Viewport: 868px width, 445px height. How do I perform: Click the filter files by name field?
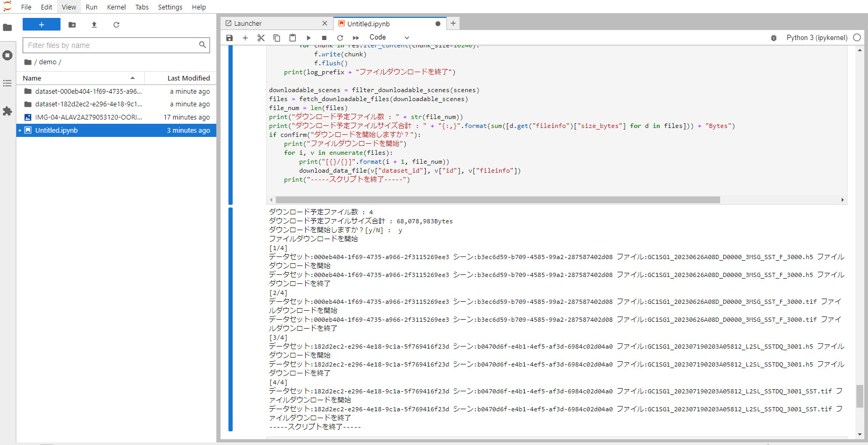(x=116, y=45)
